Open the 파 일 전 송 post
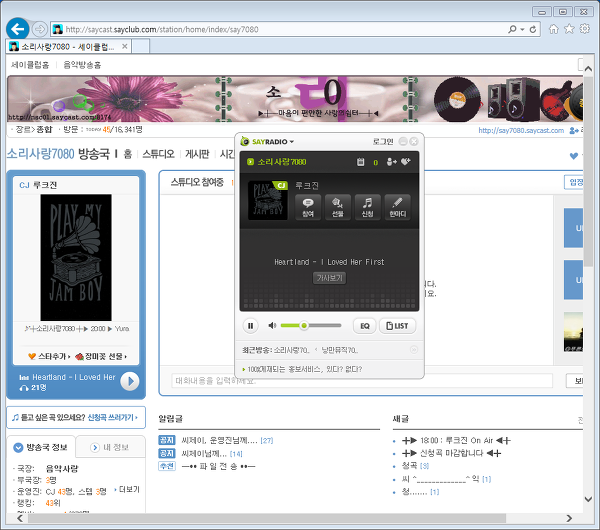600x530 pixels. tap(218, 466)
